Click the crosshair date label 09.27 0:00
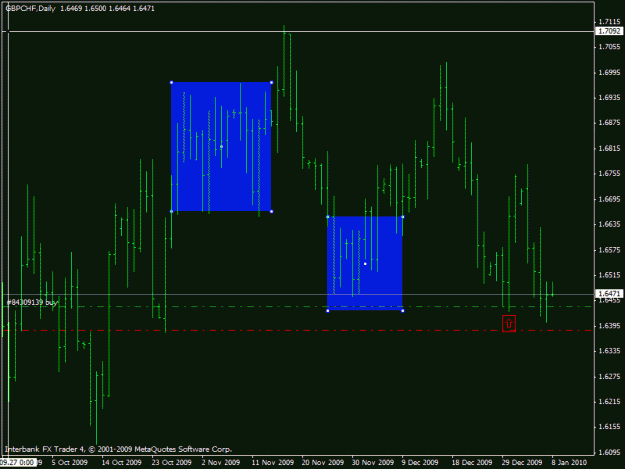Viewport: 625px width, 469px height. click(18, 462)
